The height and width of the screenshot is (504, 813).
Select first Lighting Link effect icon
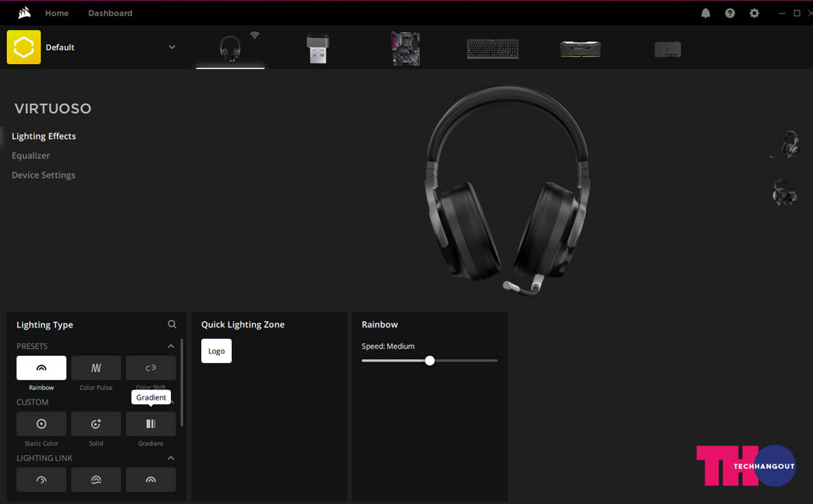coord(41,479)
